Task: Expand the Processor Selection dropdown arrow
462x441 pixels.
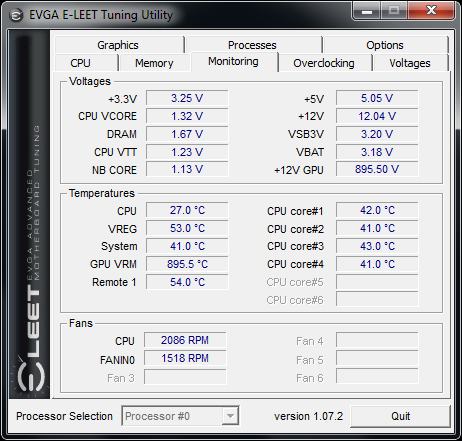Action: [230, 416]
